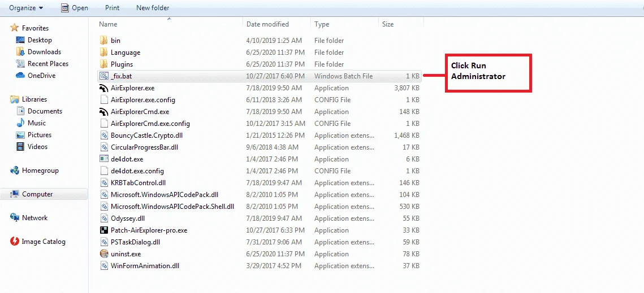Screen dimensions: 644x293
Task: Sort by Size column header
Action: point(388,24)
